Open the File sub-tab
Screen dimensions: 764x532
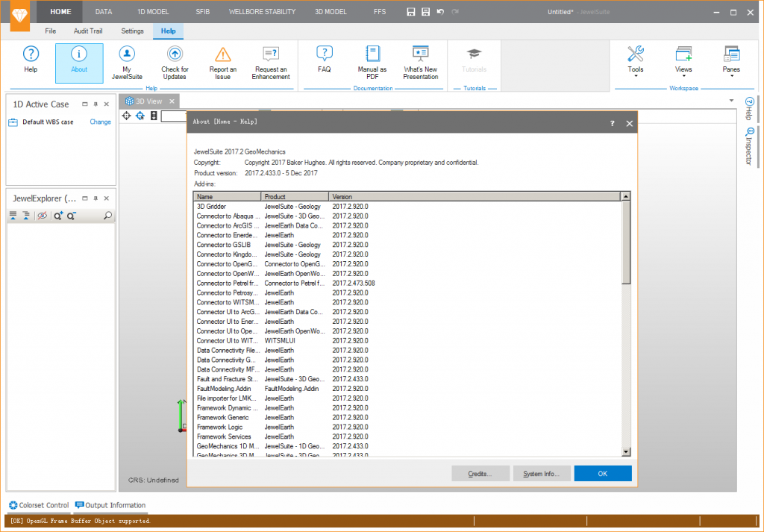click(x=51, y=31)
